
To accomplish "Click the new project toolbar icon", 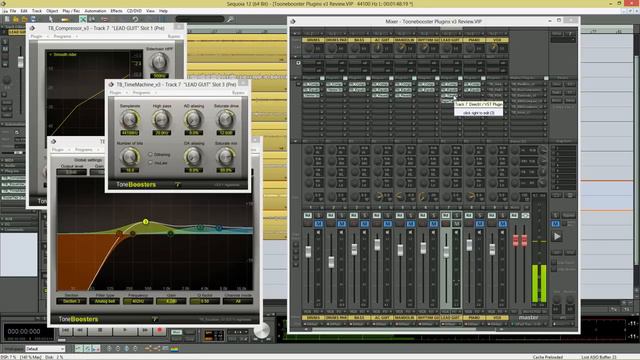I will click(x=7, y=19).
